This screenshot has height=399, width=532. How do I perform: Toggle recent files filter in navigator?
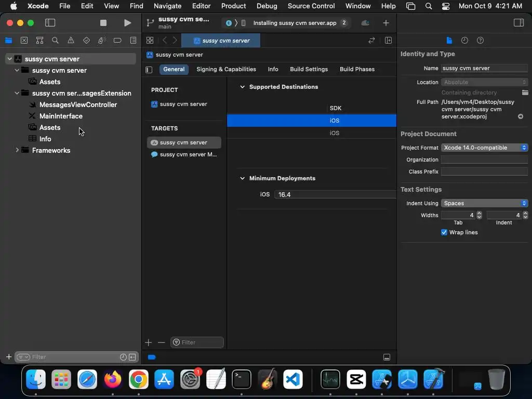point(123,357)
